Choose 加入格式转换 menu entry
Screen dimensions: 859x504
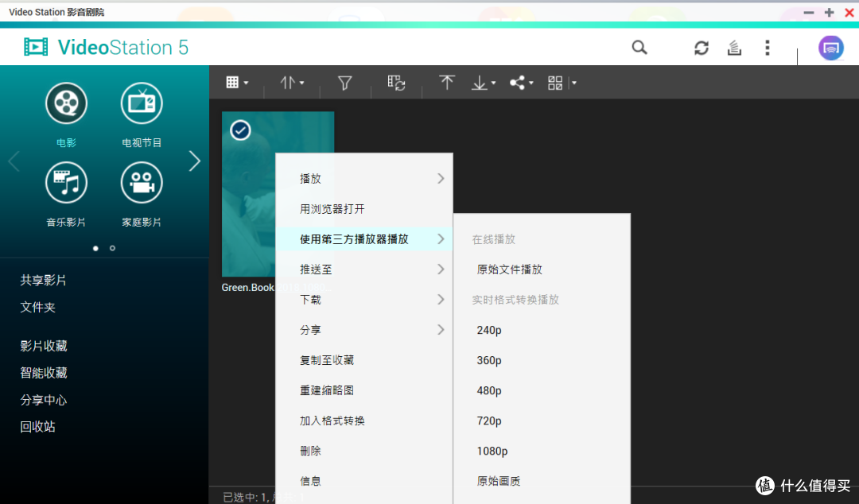click(x=364, y=421)
